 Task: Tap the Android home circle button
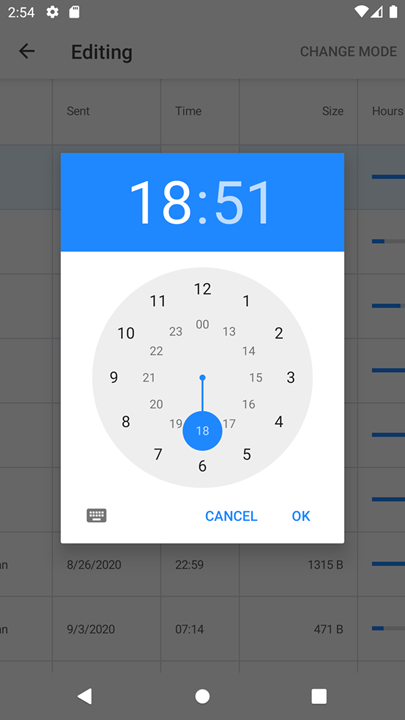(202, 696)
